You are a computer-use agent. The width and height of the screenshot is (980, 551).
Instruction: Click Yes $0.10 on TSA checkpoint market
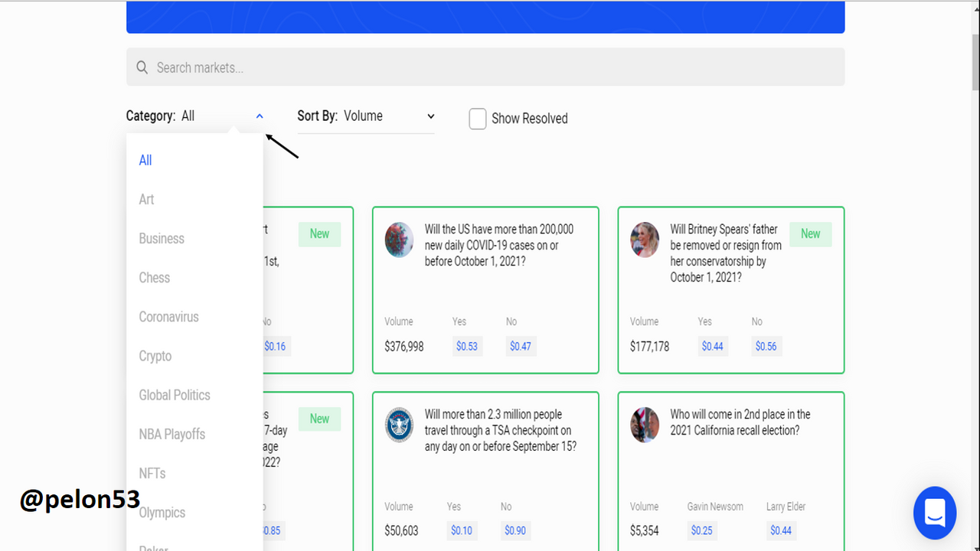462,530
